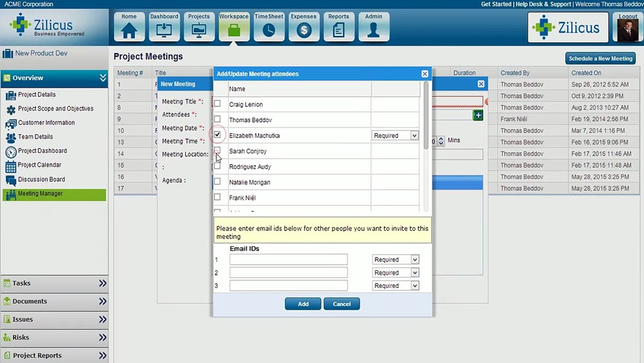Open the Reports document icon

pyautogui.click(x=339, y=26)
